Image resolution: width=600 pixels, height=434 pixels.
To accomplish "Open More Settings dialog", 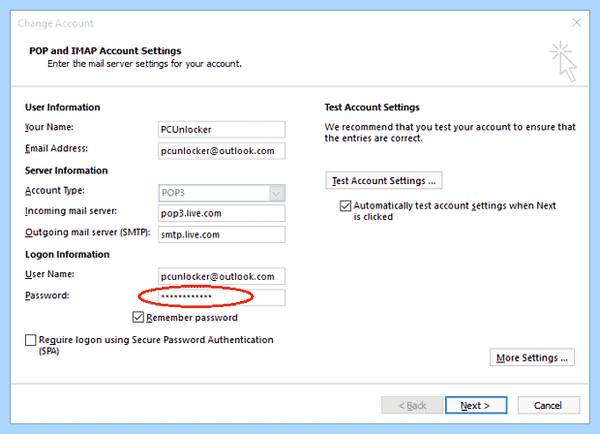I will [x=532, y=357].
